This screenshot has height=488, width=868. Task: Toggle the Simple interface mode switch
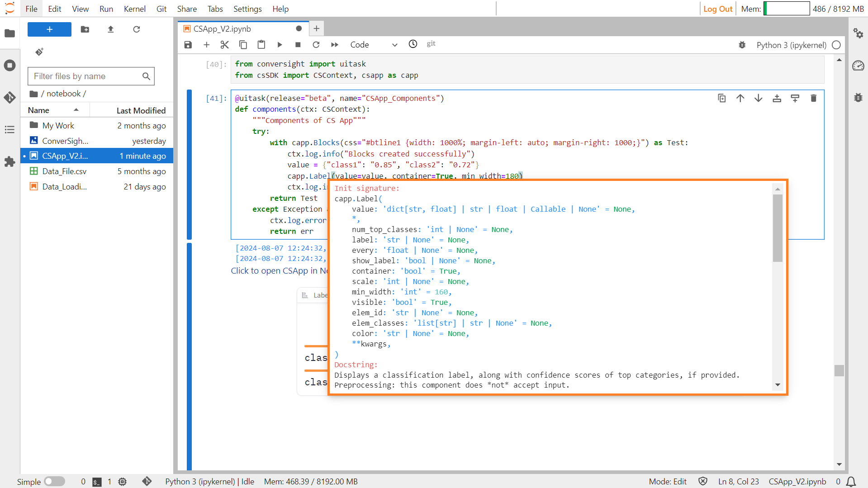point(55,481)
